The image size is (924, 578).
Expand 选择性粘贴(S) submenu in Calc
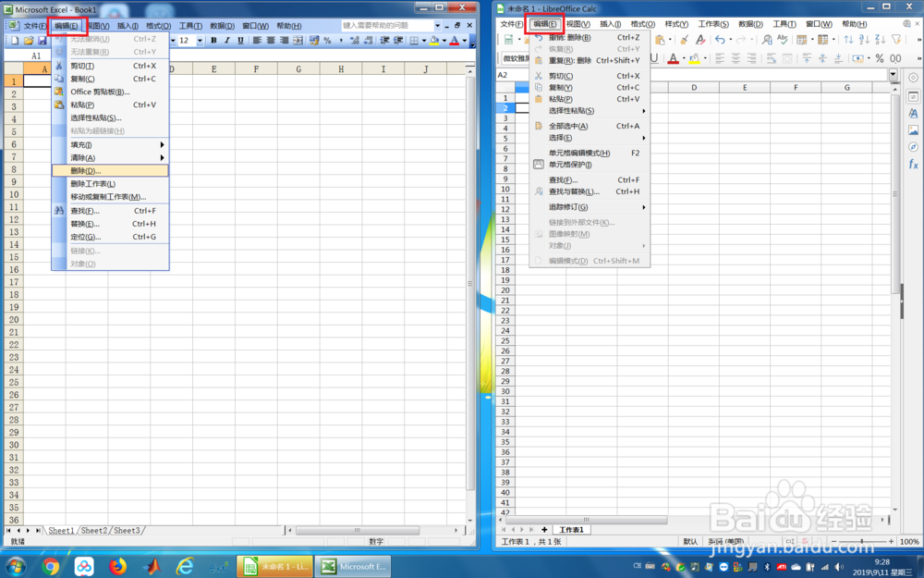[590, 110]
